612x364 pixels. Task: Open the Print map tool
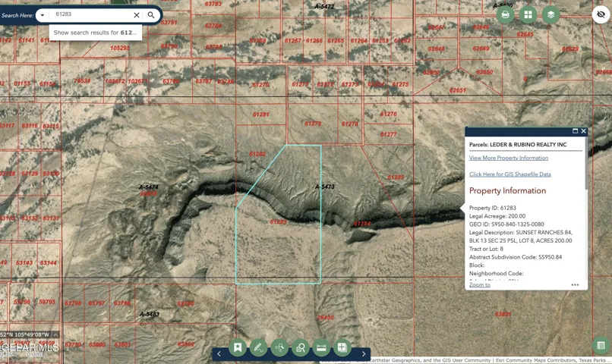506,15
